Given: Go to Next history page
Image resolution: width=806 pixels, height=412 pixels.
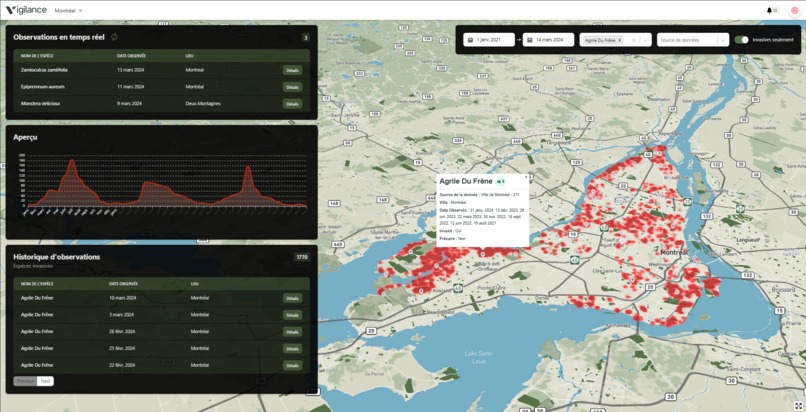Looking at the screenshot, I should [x=46, y=381].
